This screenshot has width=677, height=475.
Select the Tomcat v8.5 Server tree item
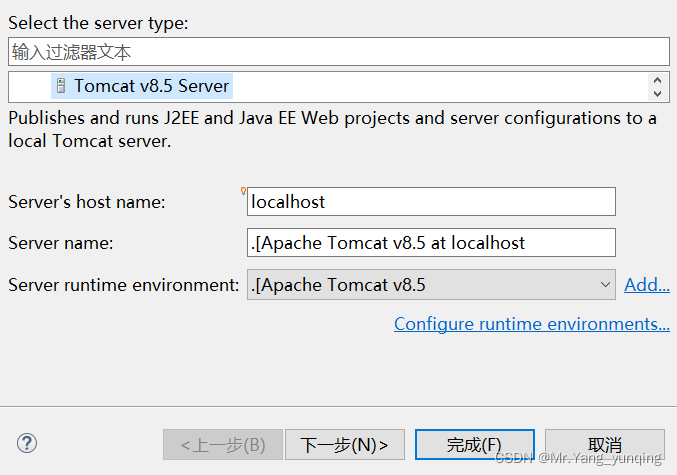click(x=142, y=86)
